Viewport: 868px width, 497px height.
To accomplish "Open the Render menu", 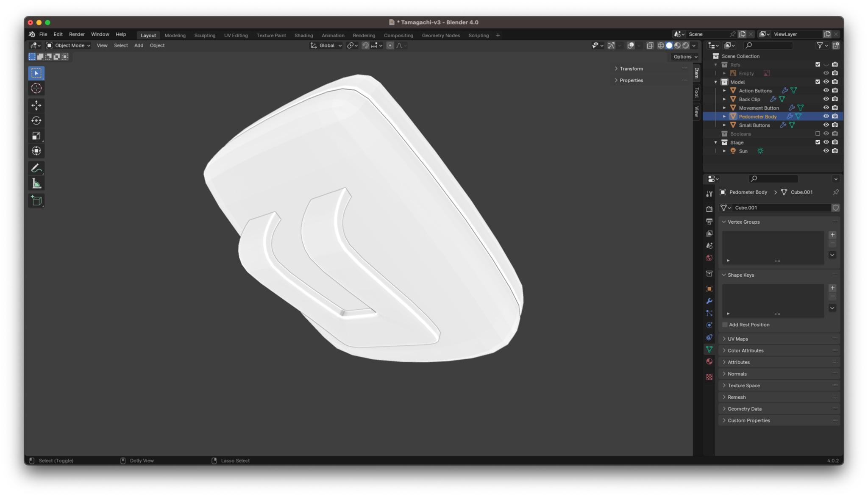I will click(77, 34).
